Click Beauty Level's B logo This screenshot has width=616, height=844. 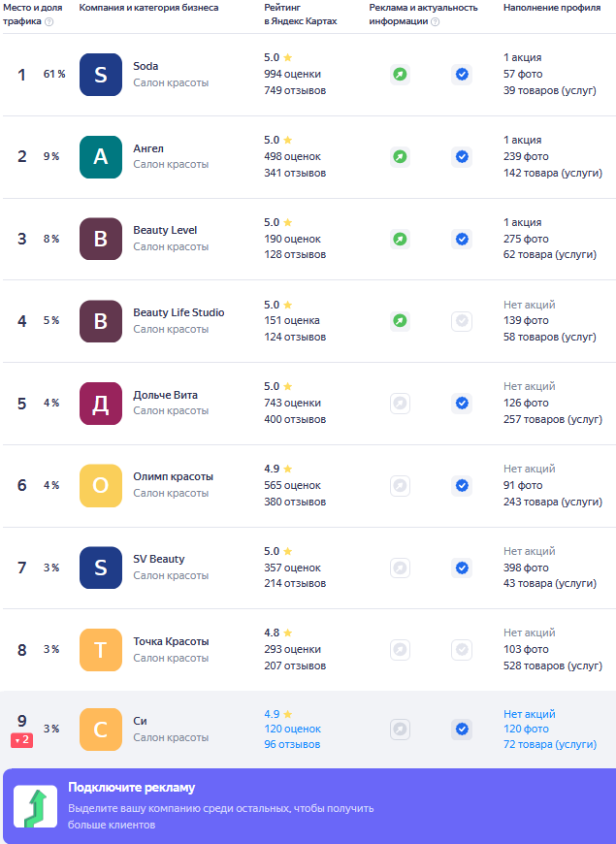[x=101, y=239]
